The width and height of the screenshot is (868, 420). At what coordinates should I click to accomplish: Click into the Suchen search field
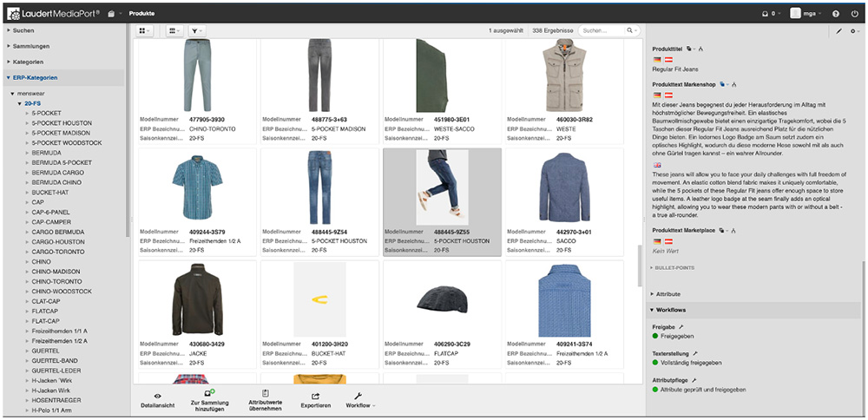pos(602,31)
